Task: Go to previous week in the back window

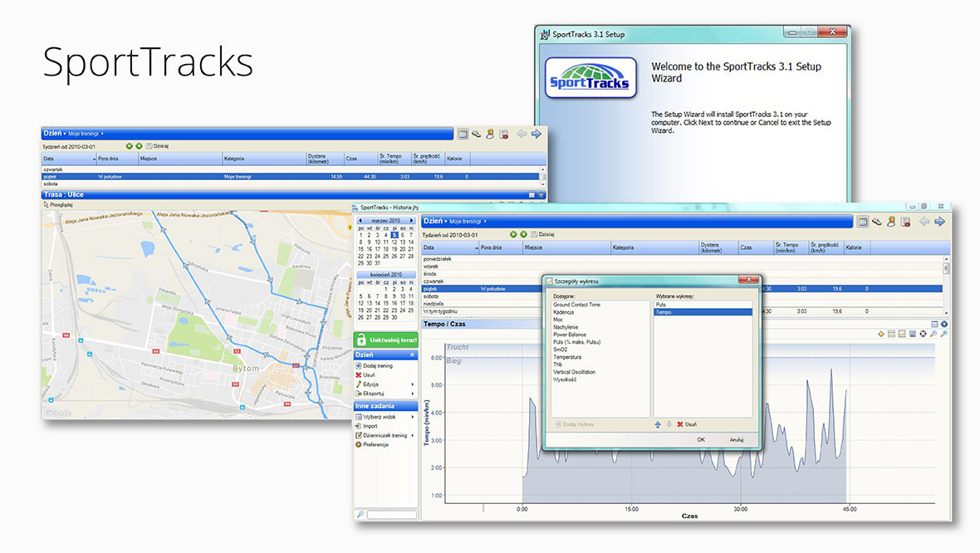Action: click(129, 146)
